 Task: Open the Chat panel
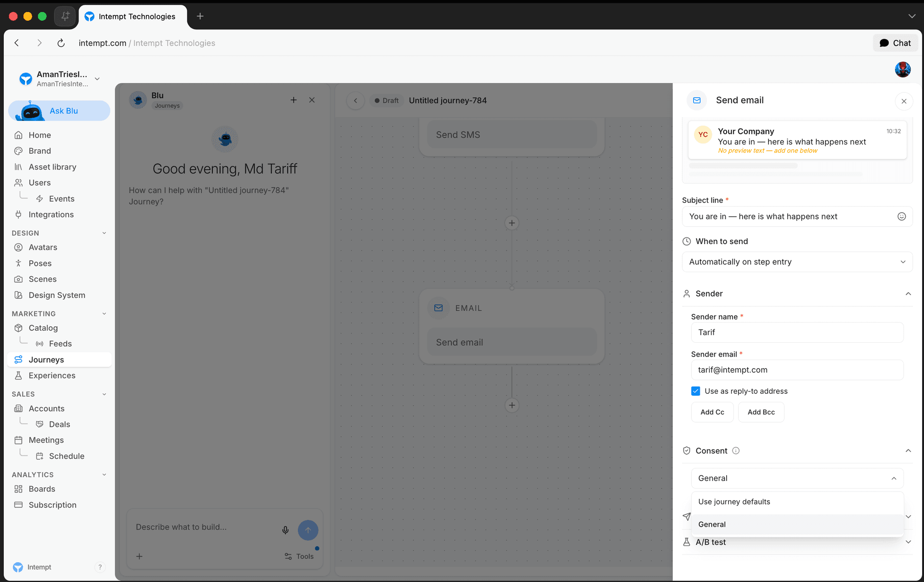point(895,43)
